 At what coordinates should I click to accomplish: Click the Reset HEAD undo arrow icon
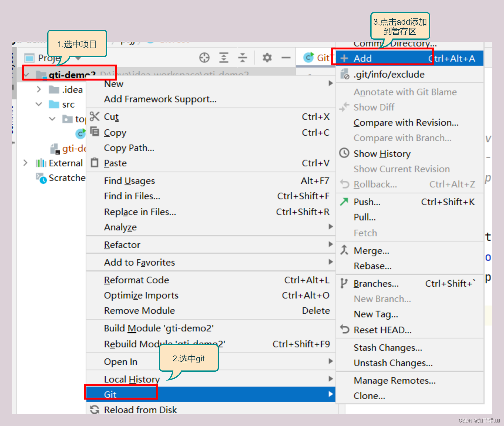[x=345, y=329]
